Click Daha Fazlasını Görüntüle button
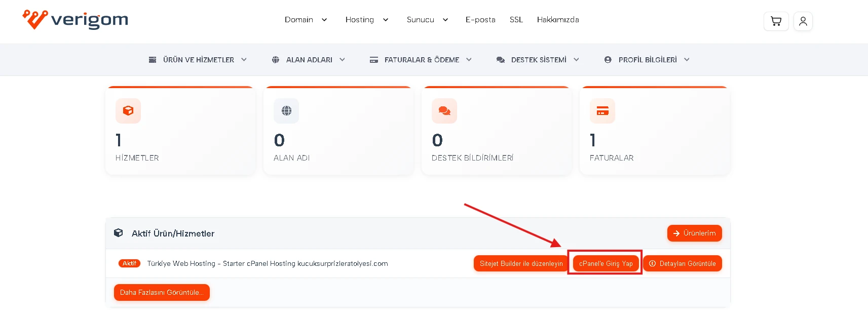 point(162,293)
